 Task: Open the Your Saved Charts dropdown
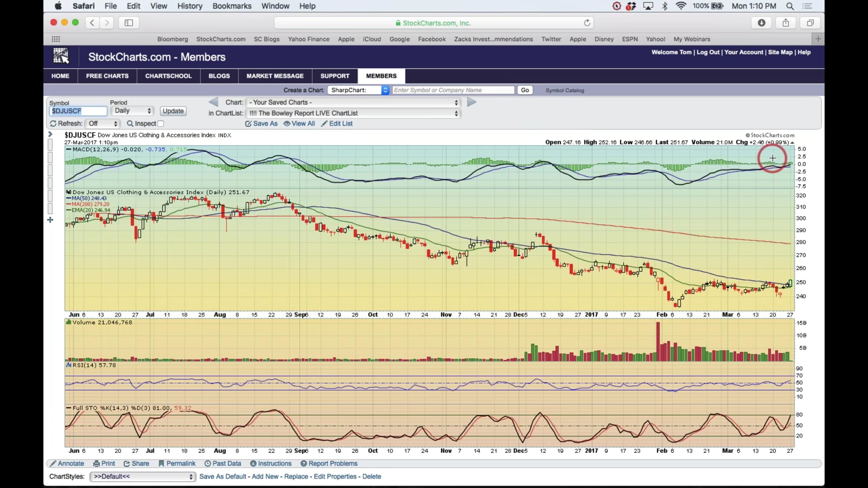click(x=353, y=102)
